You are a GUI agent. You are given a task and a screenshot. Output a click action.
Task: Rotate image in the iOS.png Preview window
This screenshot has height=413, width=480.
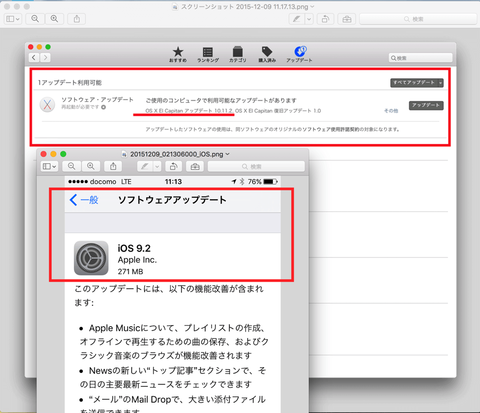(x=173, y=166)
